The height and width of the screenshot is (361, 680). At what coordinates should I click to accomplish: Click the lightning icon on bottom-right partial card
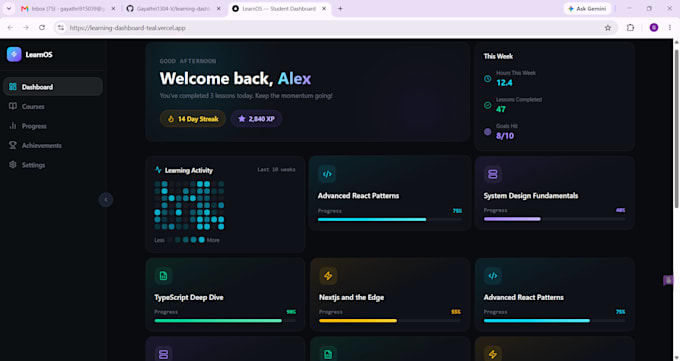493,354
